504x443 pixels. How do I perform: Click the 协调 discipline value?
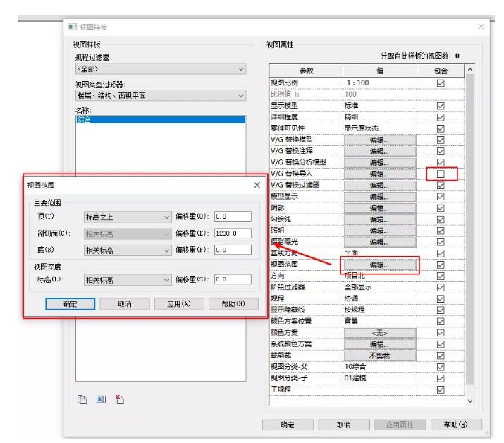coord(351,298)
